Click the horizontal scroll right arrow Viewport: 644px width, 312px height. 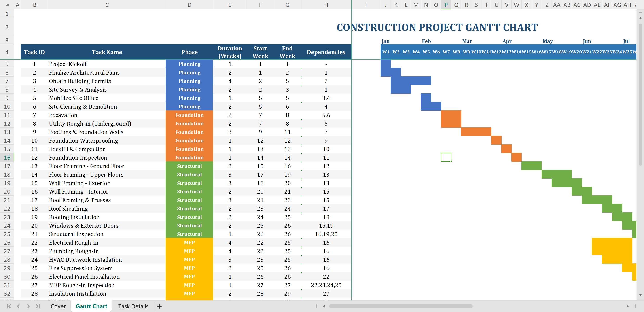tap(628, 306)
